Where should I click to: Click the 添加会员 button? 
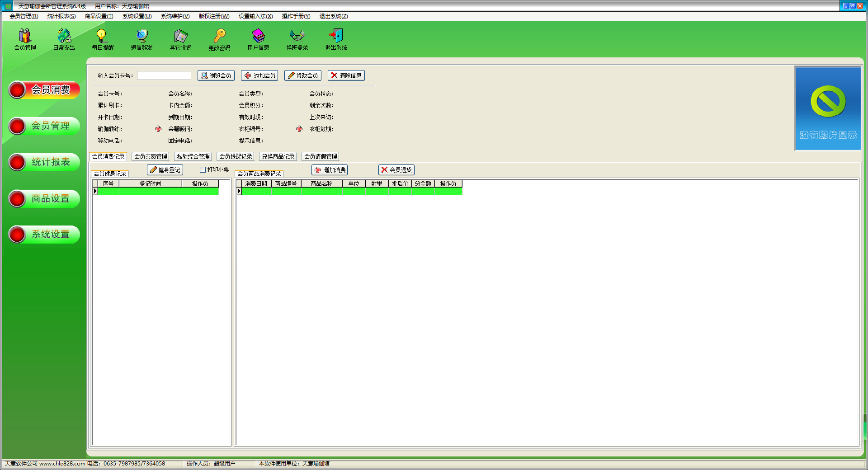point(259,75)
